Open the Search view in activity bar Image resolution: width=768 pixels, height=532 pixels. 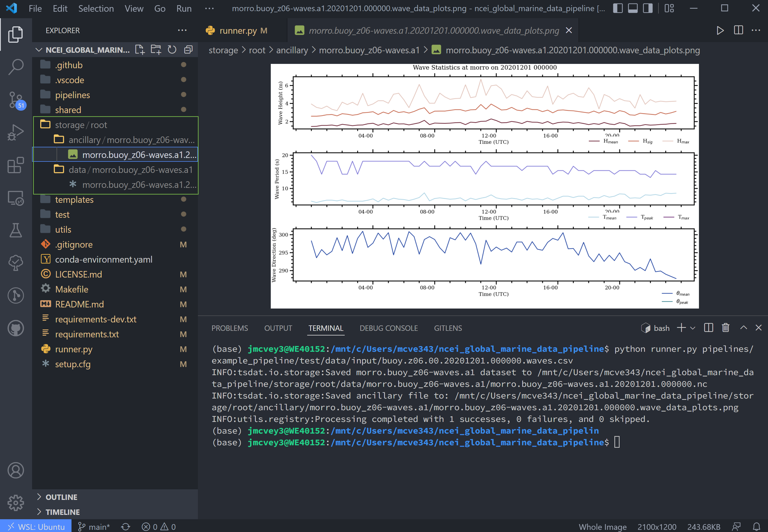(16, 67)
